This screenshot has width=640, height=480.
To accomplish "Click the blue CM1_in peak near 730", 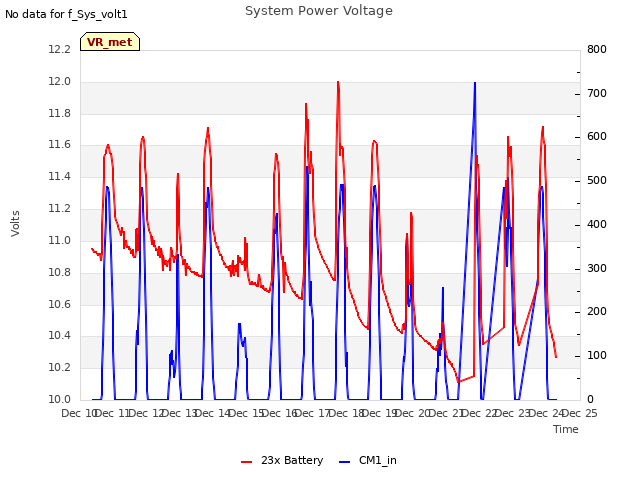I will pyautogui.click(x=475, y=83).
